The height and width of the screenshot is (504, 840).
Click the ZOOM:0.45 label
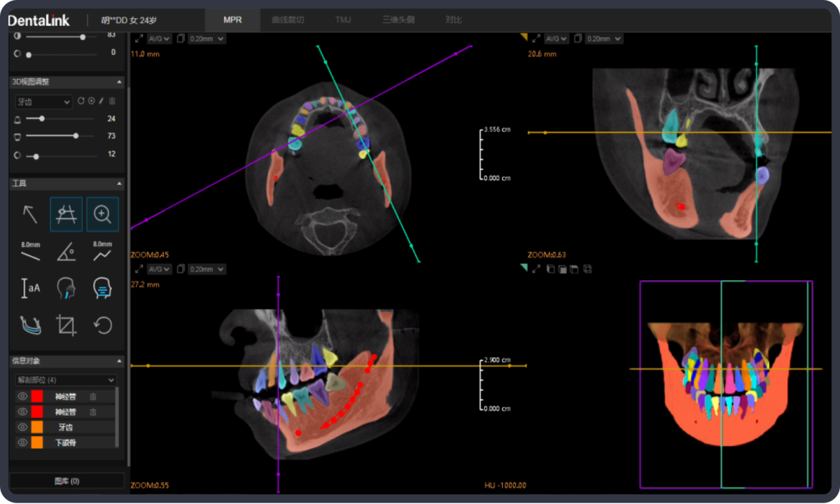[x=149, y=255]
